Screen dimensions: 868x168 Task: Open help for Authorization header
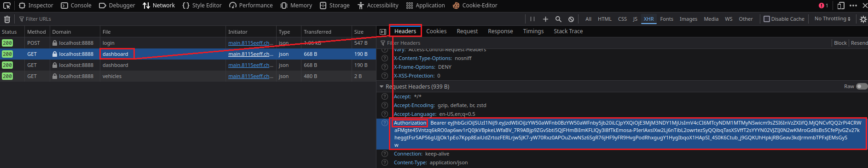[x=385, y=123]
